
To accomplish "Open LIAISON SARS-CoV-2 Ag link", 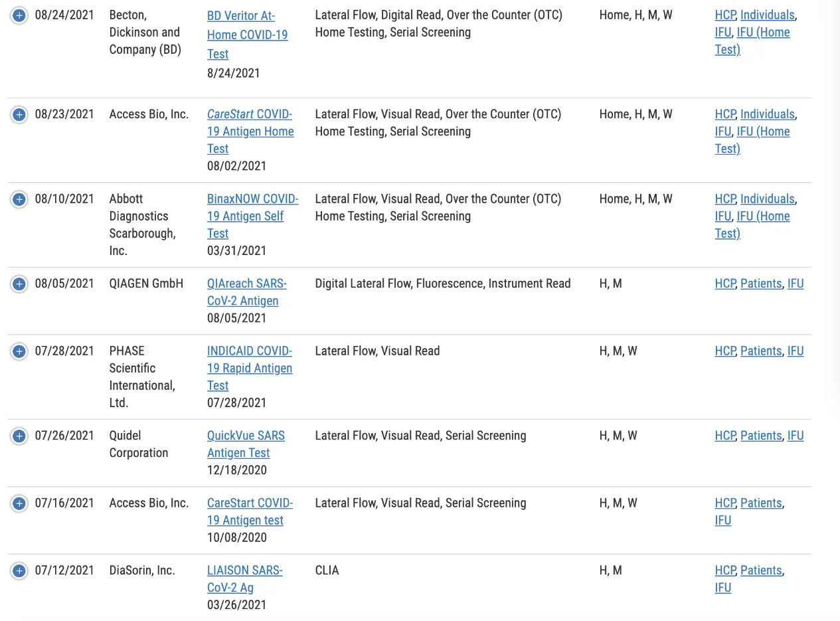I will click(244, 579).
